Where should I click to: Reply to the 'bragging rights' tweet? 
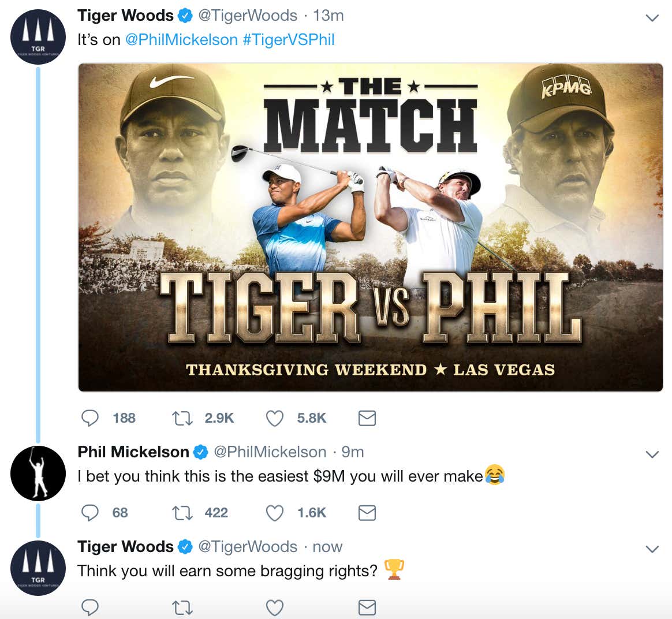pyautogui.click(x=90, y=607)
